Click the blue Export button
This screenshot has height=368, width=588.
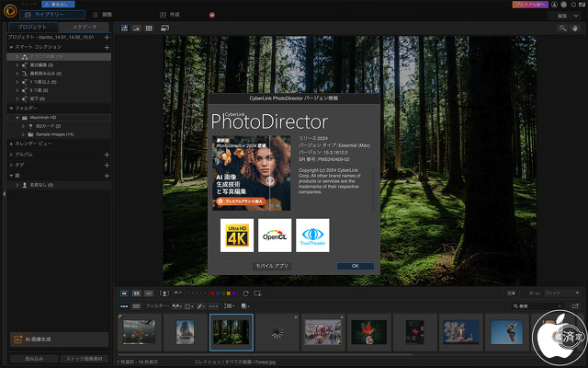point(58,4)
